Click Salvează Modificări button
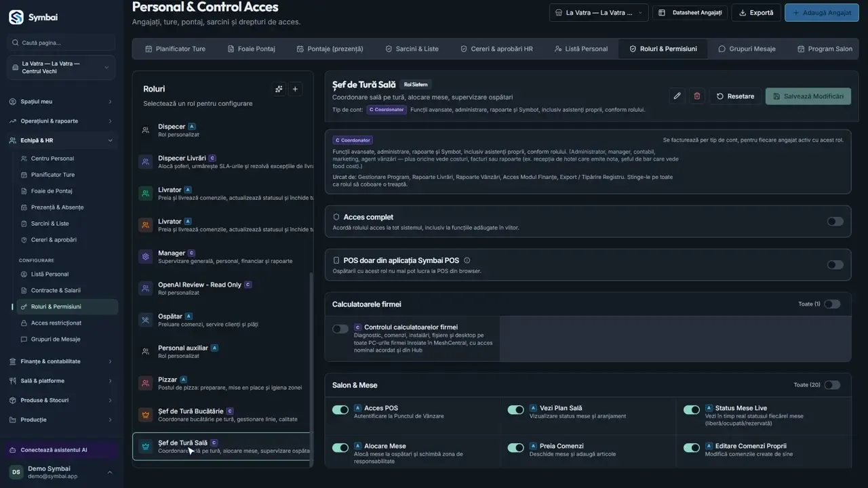 808,96
